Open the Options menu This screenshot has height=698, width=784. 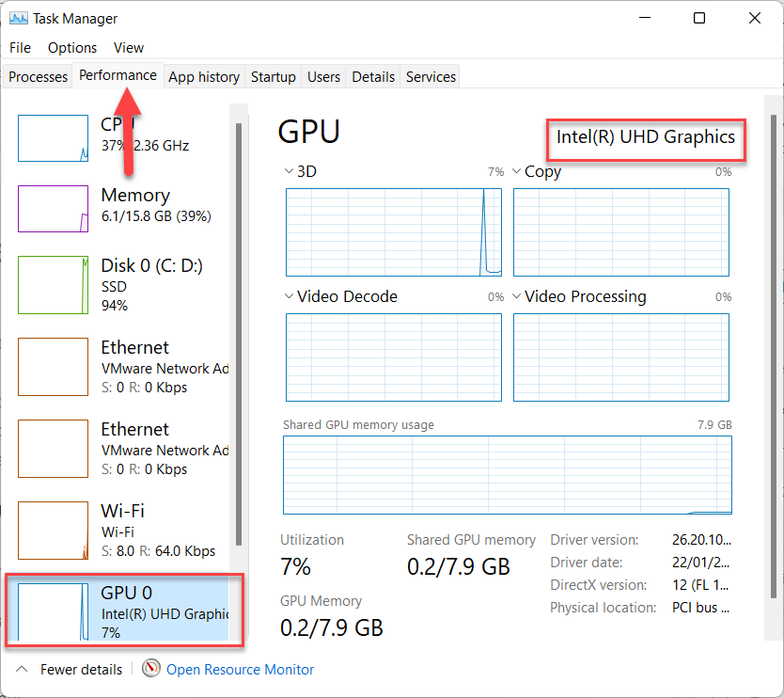tap(72, 48)
